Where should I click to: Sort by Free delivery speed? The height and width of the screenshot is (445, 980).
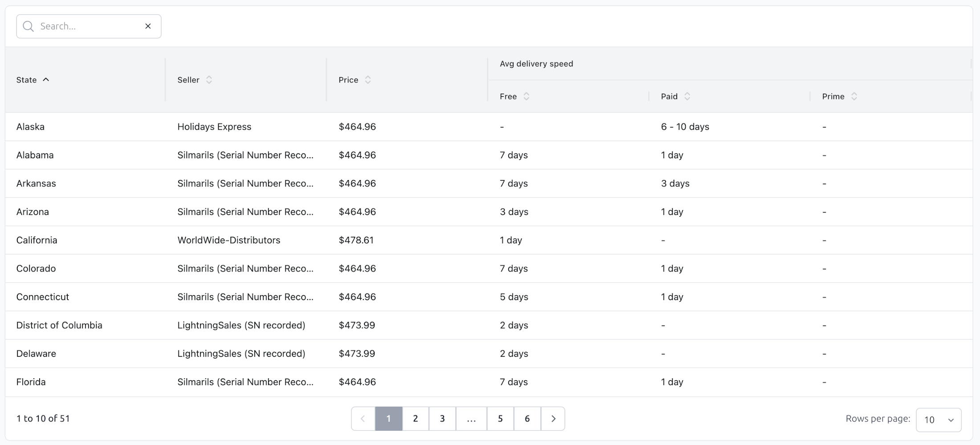point(526,96)
